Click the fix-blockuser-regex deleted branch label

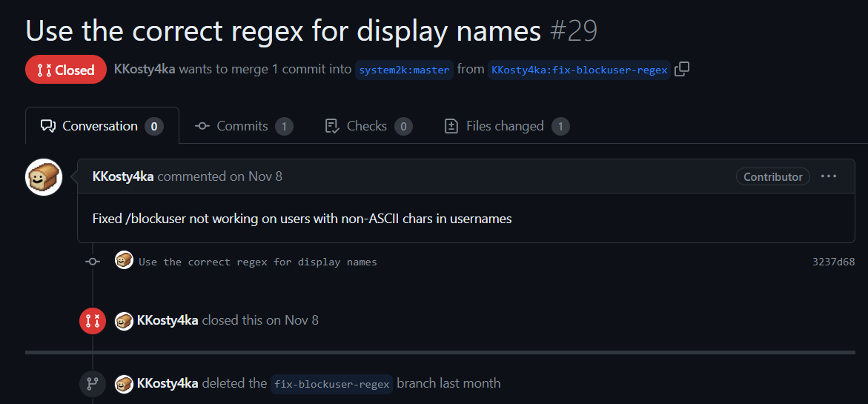pos(331,384)
